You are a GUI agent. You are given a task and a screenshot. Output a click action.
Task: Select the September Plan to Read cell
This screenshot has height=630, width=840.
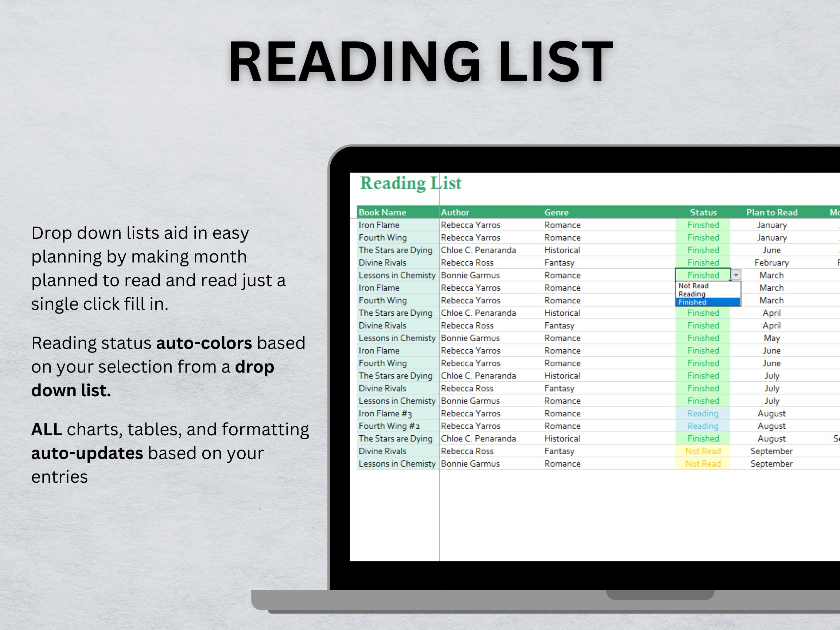point(772,451)
